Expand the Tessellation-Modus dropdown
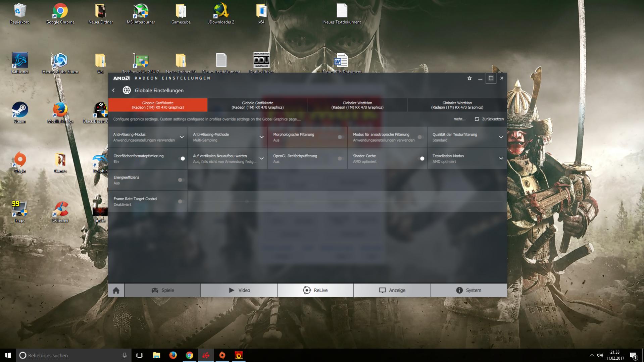 click(501, 158)
